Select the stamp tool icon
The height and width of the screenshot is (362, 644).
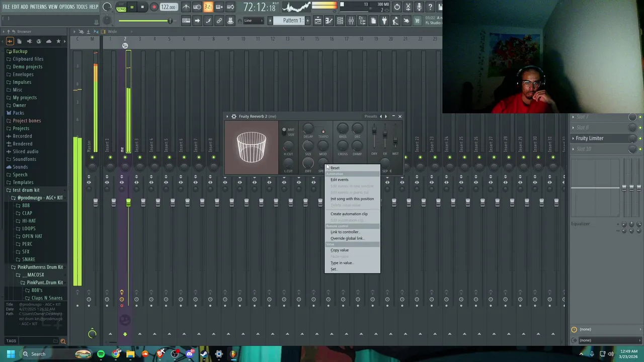[x=230, y=21]
